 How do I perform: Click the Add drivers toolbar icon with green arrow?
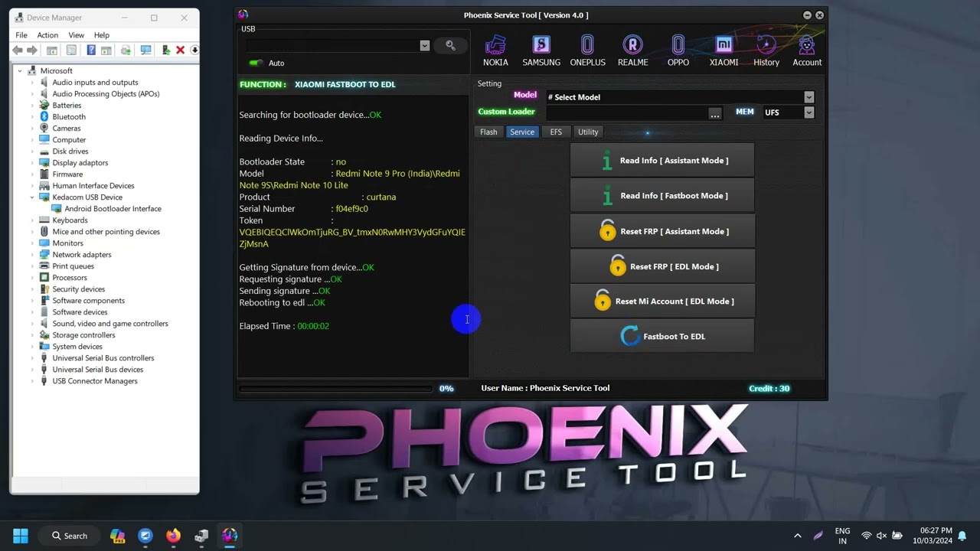[x=166, y=51]
